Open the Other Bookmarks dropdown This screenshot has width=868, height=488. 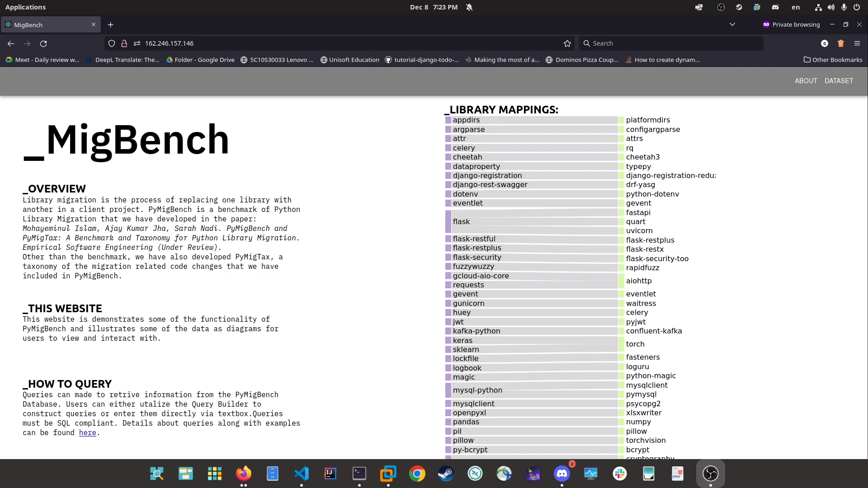pos(833,60)
